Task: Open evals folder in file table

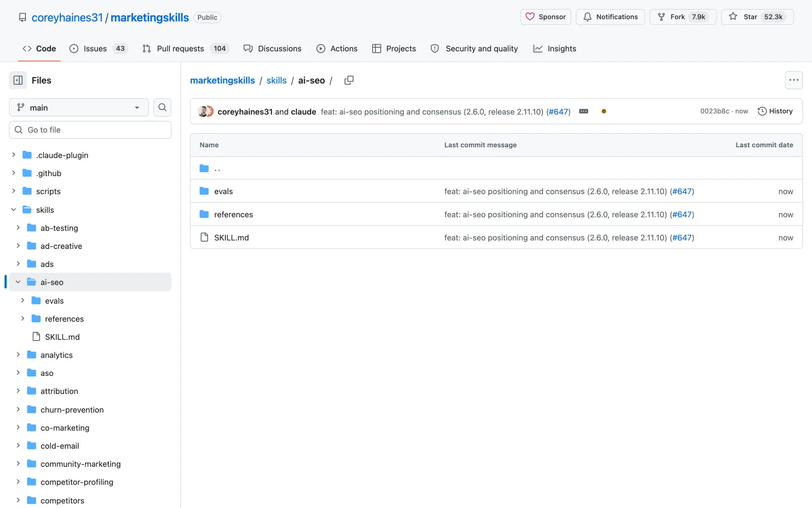Action: tap(223, 192)
